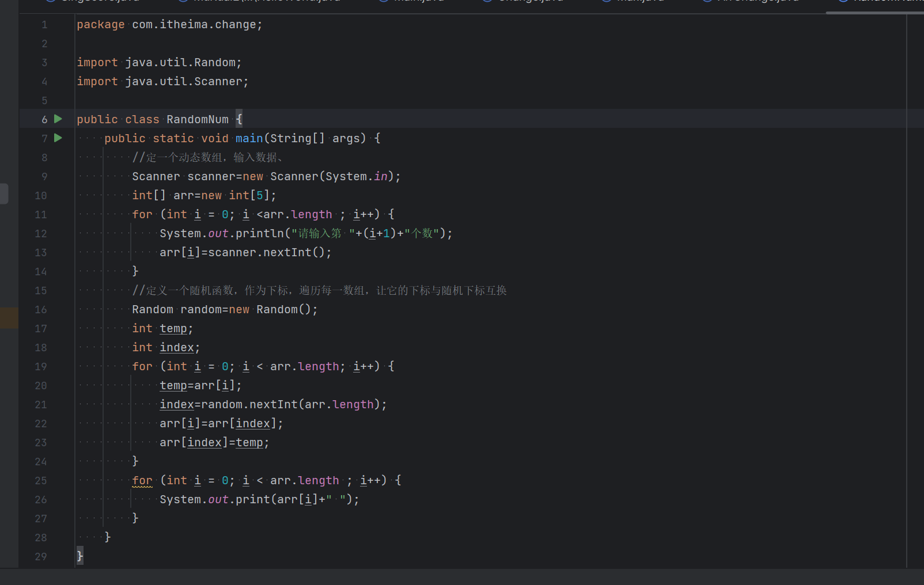The width and height of the screenshot is (924, 585).
Task: Click string "请输入第 " on line 12
Action: (323, 234)
